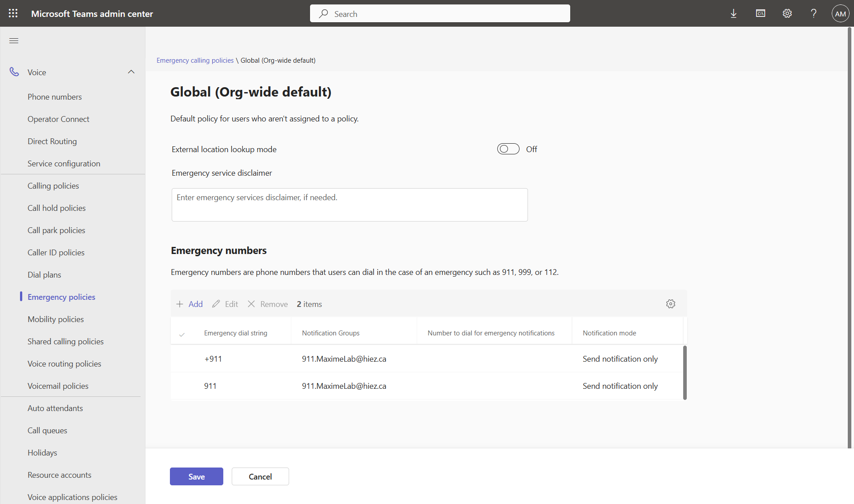Screen dimensions: 854x504
Task: Click the help question mark icon
Action: (813, 13)
